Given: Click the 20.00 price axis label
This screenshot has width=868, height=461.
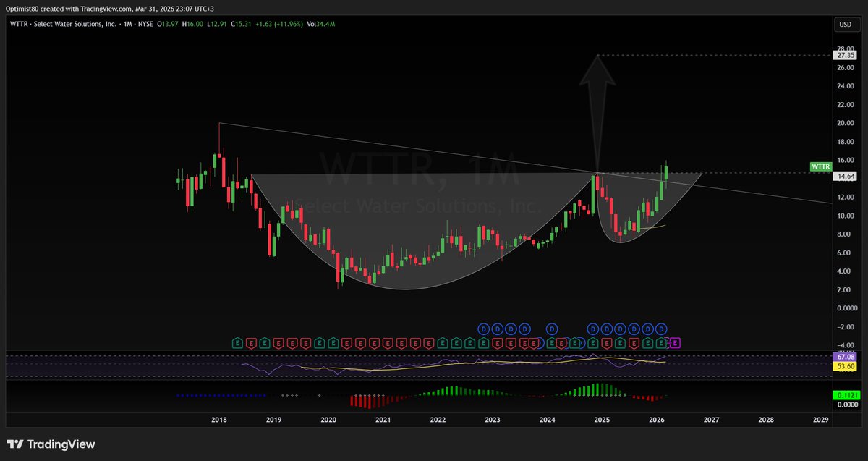Looking at the screenshot, I should click(846, 123).
